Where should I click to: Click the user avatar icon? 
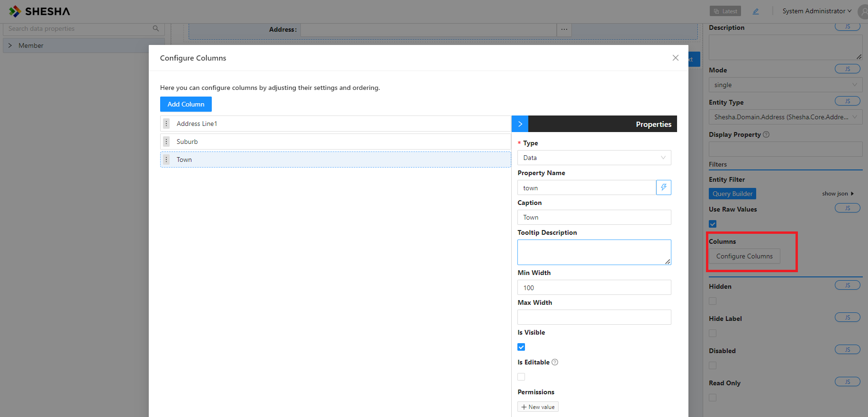click(x=863, y=11)
